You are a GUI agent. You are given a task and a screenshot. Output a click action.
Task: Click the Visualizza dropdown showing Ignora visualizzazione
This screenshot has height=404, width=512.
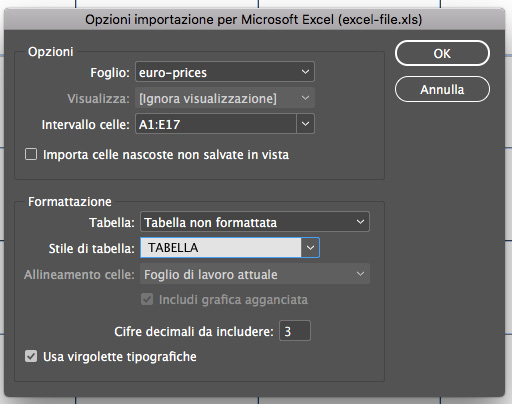tap(225, 98)
